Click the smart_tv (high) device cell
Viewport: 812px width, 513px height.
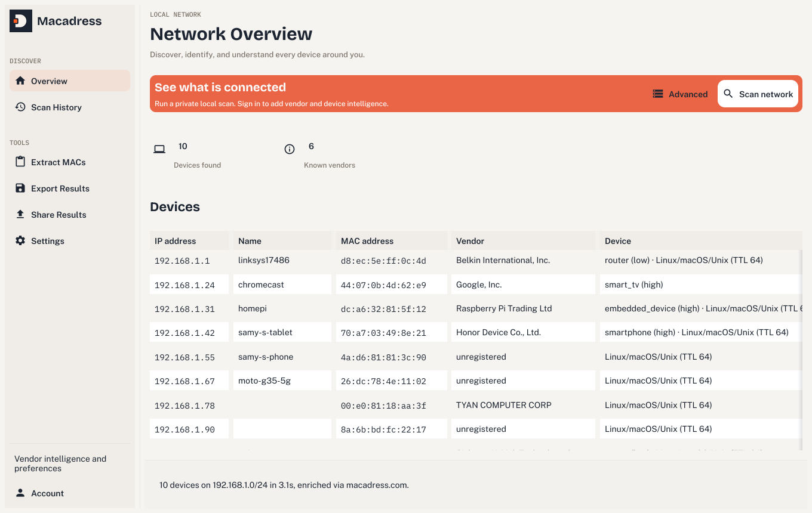(x=701, y=285)
